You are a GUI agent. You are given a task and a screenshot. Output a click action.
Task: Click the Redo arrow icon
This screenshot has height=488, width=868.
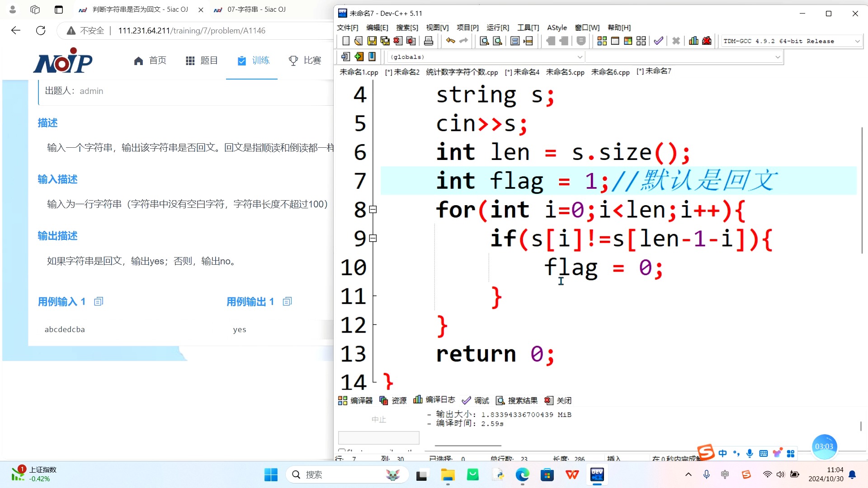click(x=463, y=41)
